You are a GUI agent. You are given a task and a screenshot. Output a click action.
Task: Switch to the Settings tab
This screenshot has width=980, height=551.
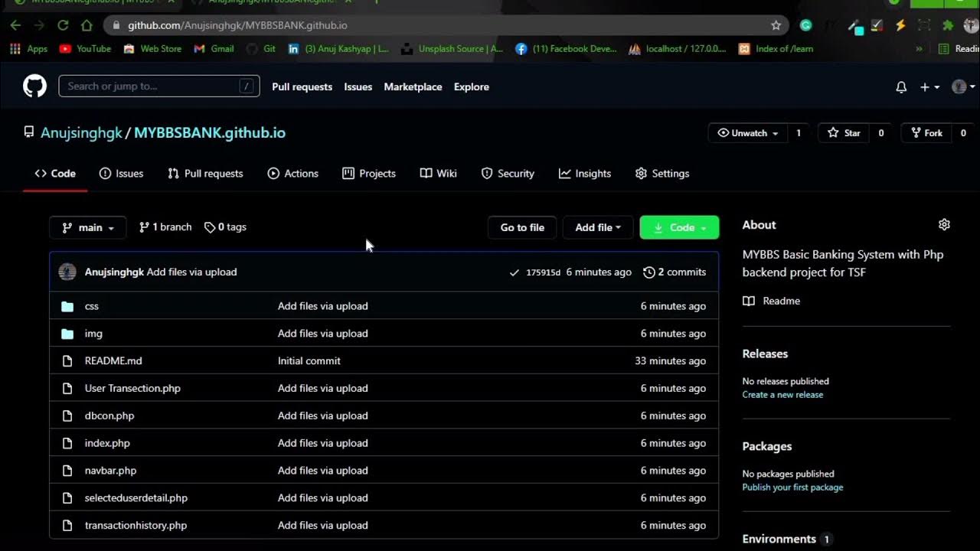pos(662,174)
